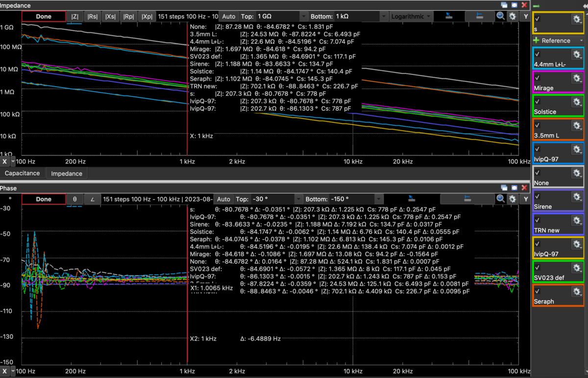Switch to the Impedance tab

coord(67,173)
